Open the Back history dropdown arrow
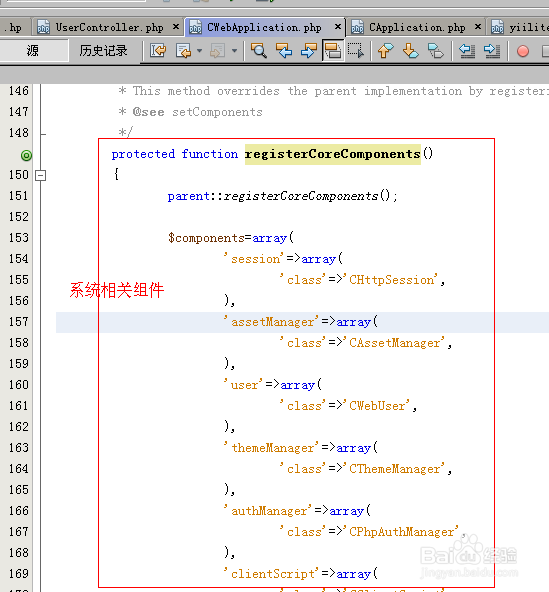The width and height of the screenshot is (549, 592). [199, 51]
